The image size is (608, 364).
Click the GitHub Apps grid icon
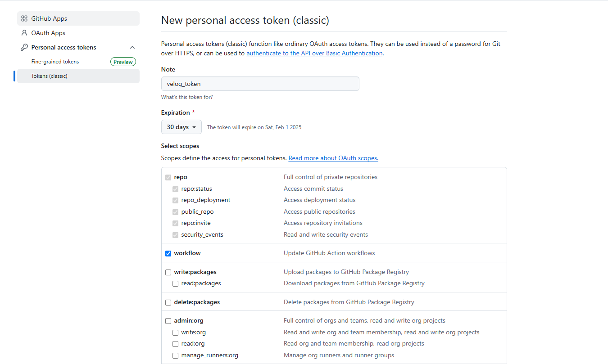24,18
